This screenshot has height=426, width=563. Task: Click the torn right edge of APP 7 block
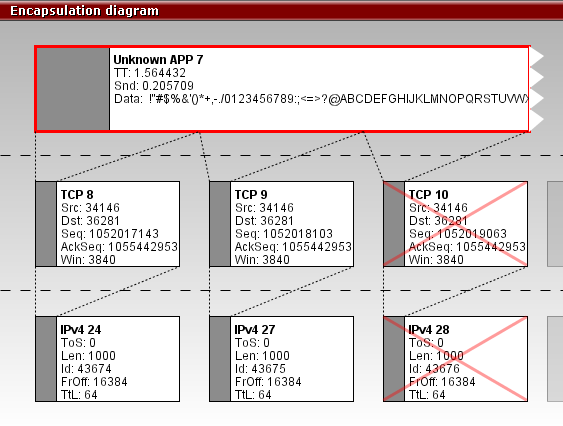pos(537,89)
